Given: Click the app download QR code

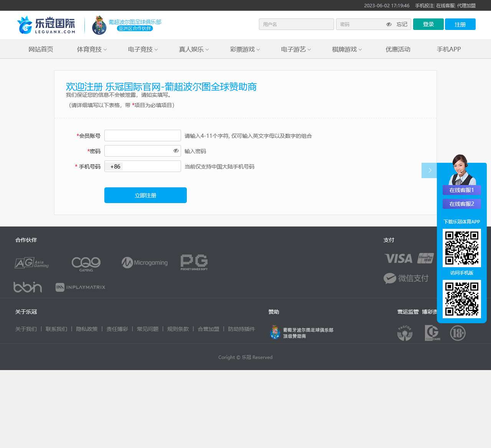Looking at the screenshot, I should (x=462, y=248).
